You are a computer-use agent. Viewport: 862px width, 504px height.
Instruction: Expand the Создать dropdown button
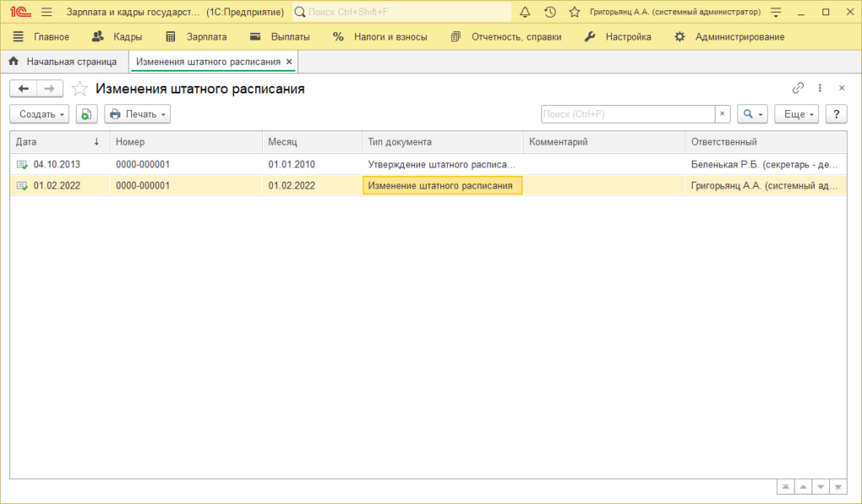(x=39, y=114)
